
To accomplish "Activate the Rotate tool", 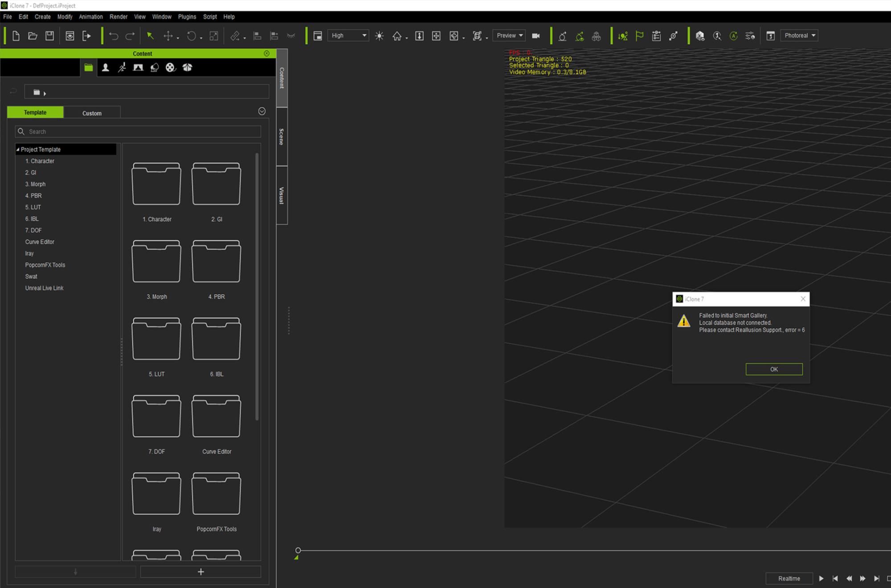I will click(192, 36).
